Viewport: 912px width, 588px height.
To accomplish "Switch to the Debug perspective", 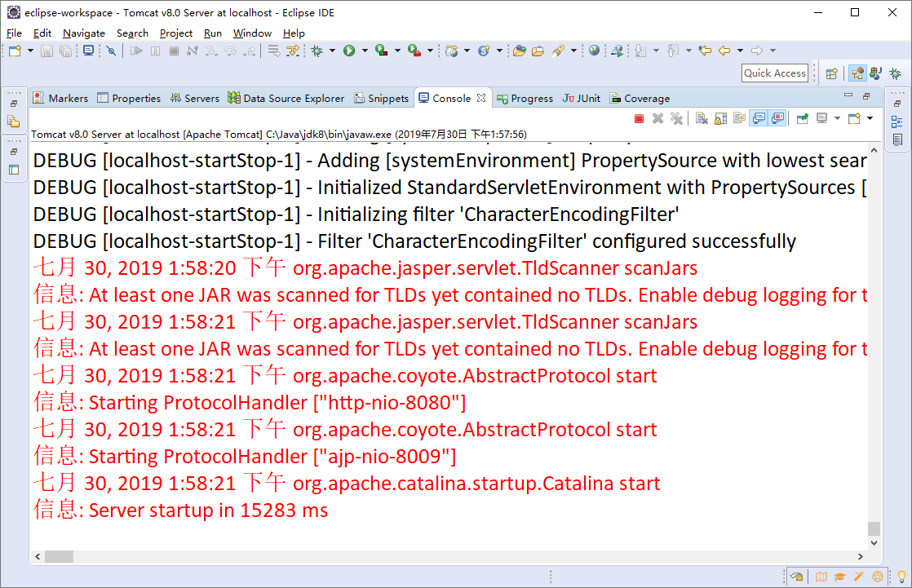I will pyautogui.click(x=895, y=73).
